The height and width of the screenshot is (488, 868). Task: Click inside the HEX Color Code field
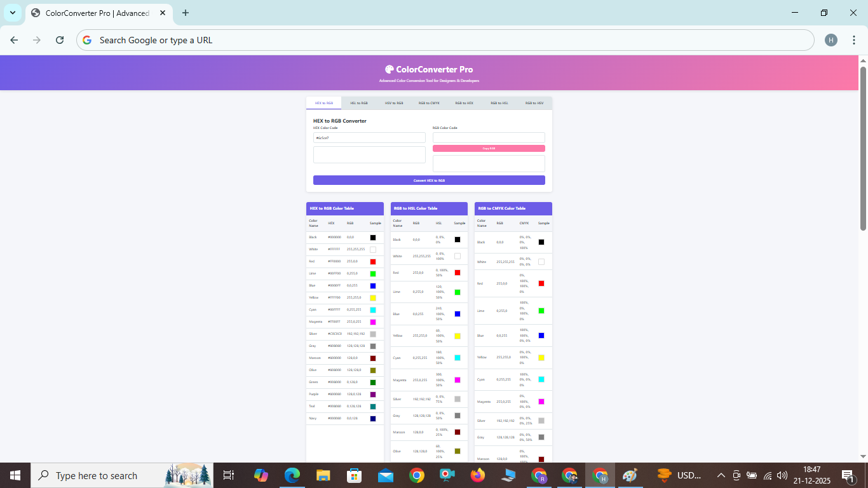(369, 138)
